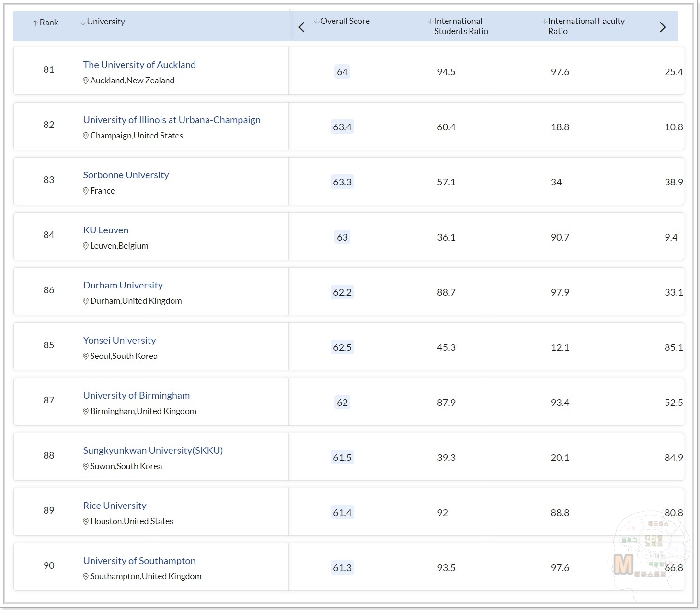Screen dimensions: 700x610
Task: Click the left chevron to show previous columns
Action: [301, 27]
